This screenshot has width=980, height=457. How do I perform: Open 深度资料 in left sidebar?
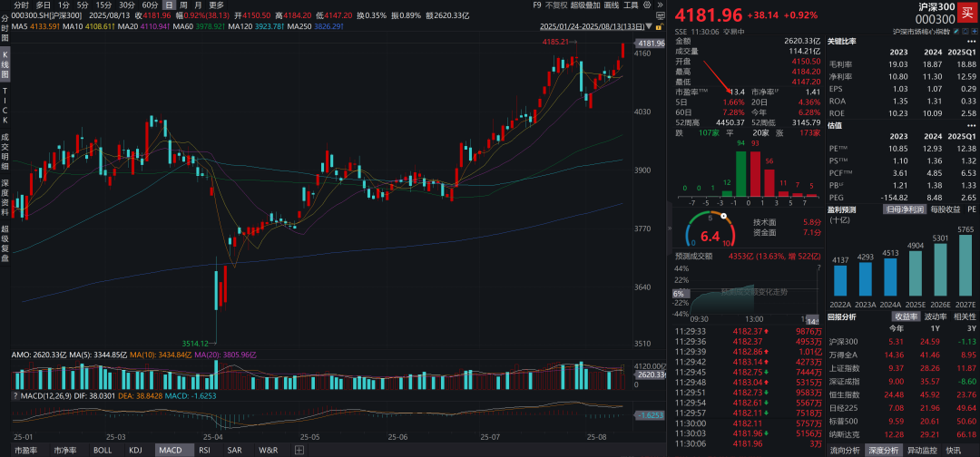click(5, 192)
